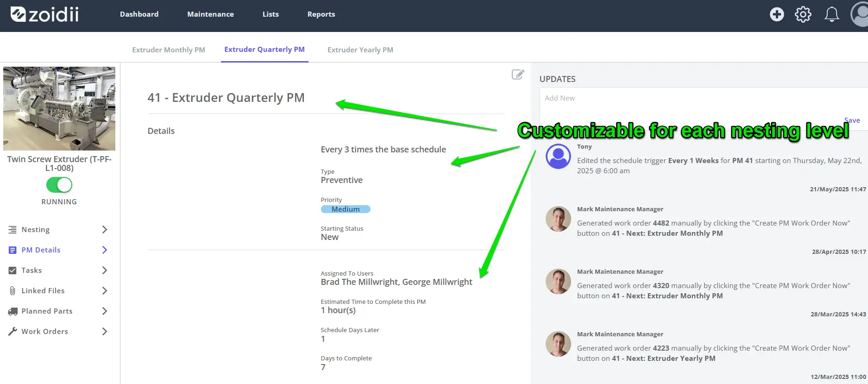Open the Reports menu

click(321, 14)
